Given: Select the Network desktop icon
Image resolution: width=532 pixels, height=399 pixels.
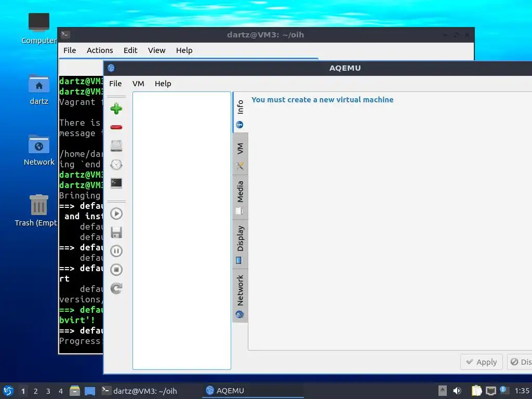Looking at the screenshot, I should [38, 150].
